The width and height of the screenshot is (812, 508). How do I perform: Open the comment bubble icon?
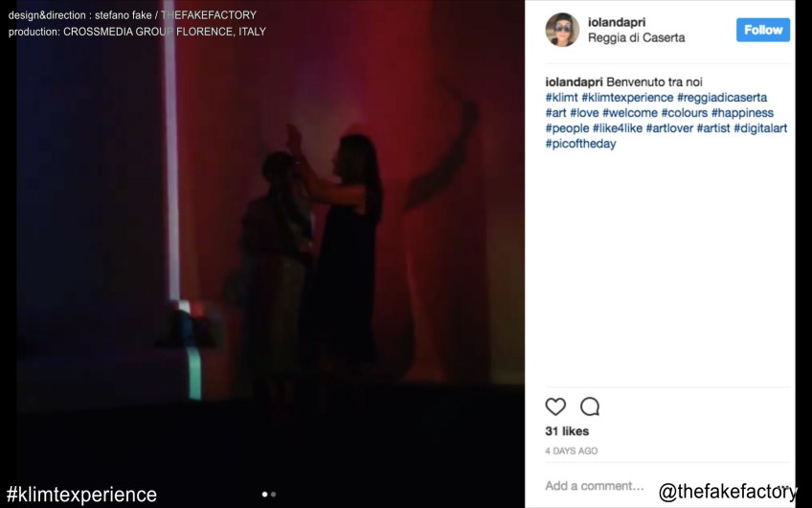click(x=590, y=407)
